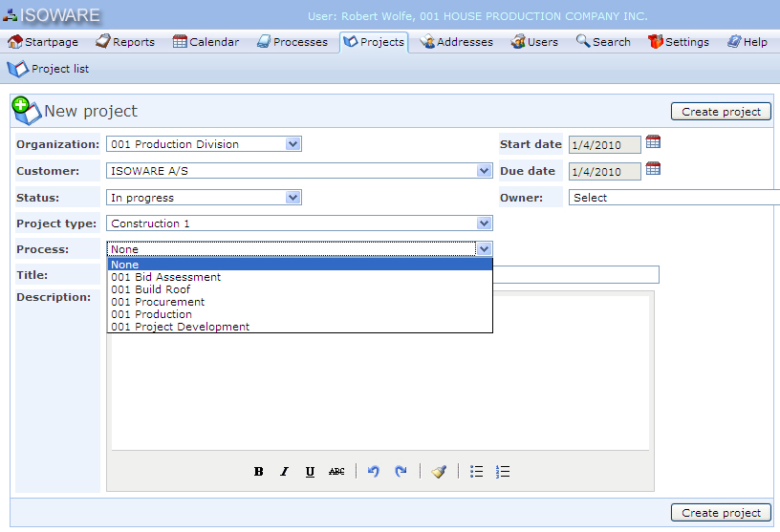Click the clean formatting brush icon
The width and height of the screenshot is (780, 532).
[439, 471]
